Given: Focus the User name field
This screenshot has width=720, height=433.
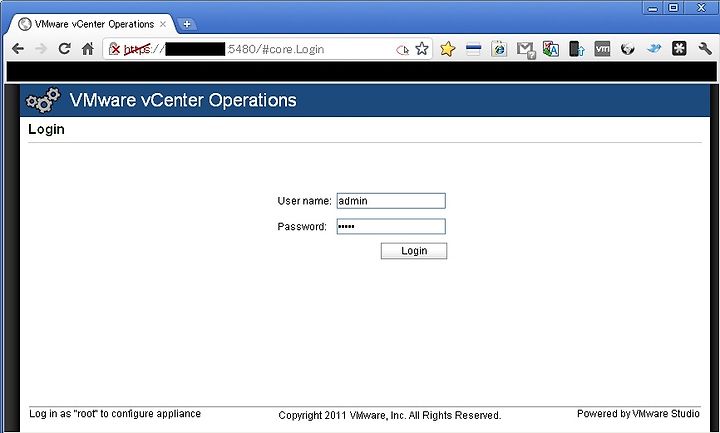Looking at the screenshot, I should click(x=391, y=201).
